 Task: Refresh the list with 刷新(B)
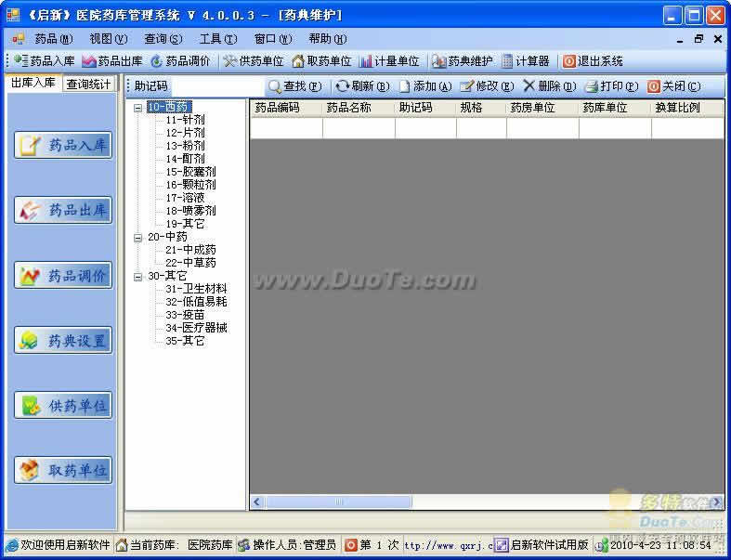[362, 86]
